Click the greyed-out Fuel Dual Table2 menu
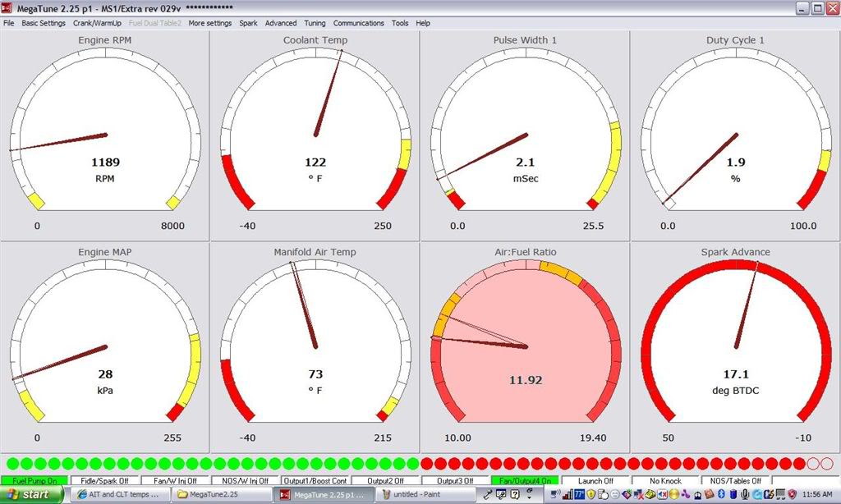The height and width of the screenshot is (504, 841). [x=155, y=23]
